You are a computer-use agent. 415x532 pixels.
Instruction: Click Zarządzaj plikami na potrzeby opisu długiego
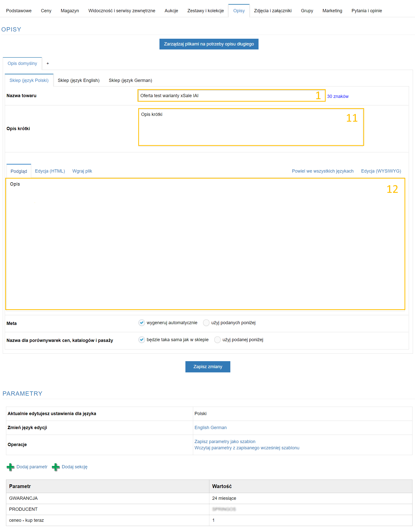pos(209,44)
